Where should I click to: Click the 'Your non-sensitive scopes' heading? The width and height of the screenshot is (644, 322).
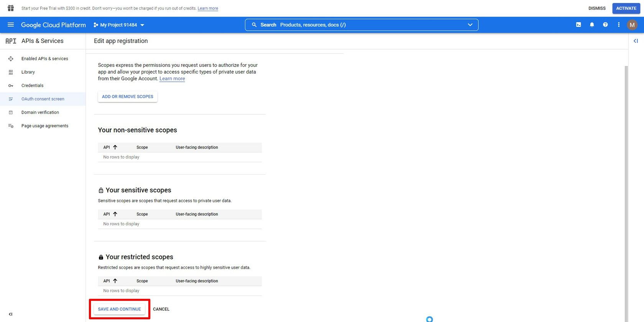click(x=137, y=130)
